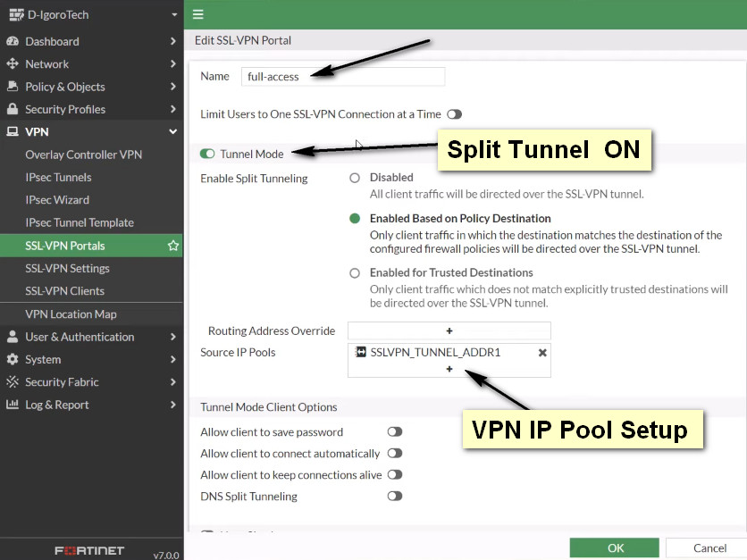747x560 pixels.
Task: Disable the Tunnel Mode switch
Action: tap(207, 154)
